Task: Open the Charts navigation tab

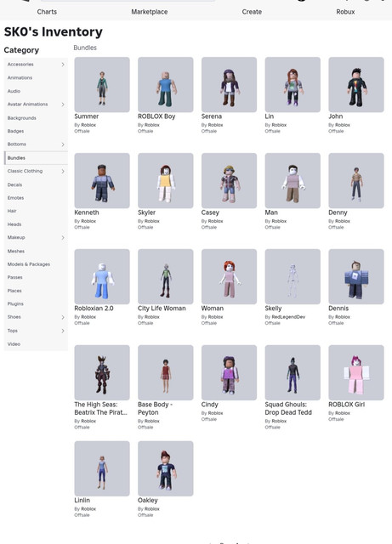Action: pos(47,12)
